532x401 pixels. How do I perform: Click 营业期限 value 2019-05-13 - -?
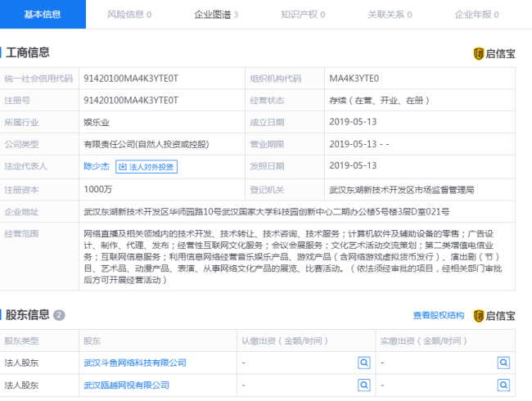click(x=359, y=144)
